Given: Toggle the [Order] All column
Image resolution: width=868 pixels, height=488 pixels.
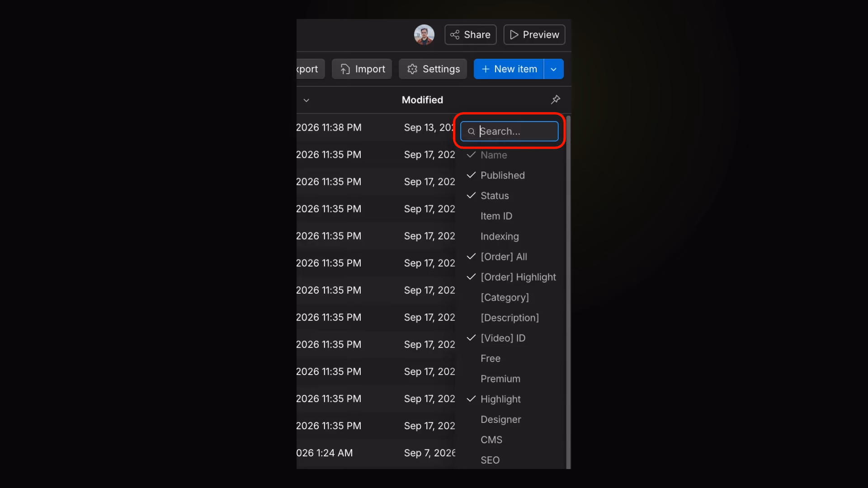Looking at the screenshot, I should pyautogui.click(x=510, y=257).
